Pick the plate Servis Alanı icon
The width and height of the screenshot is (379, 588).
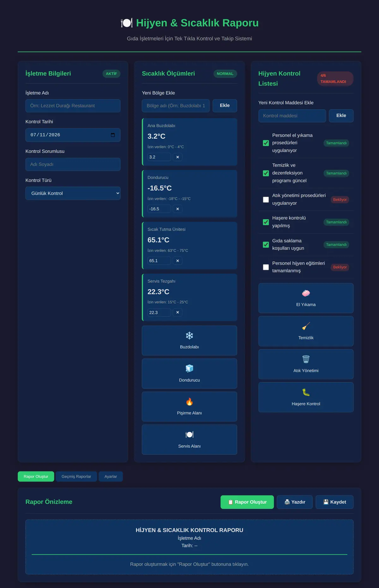tap(189, 435)
